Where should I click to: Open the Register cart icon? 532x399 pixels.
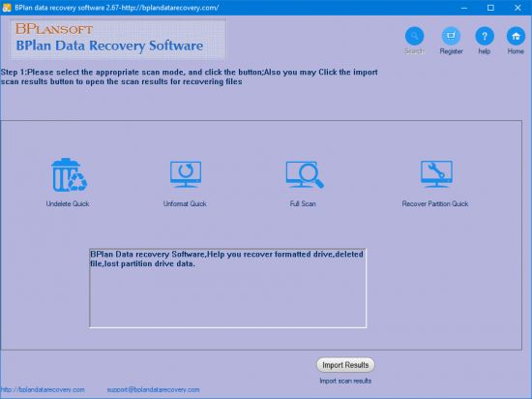click(451, 36)
